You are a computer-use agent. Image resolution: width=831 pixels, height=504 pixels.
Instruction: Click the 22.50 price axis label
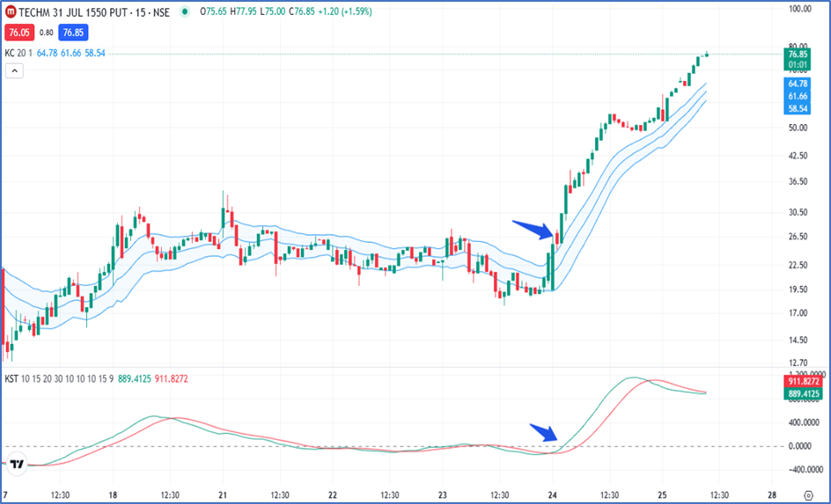[x=798, y=265]
